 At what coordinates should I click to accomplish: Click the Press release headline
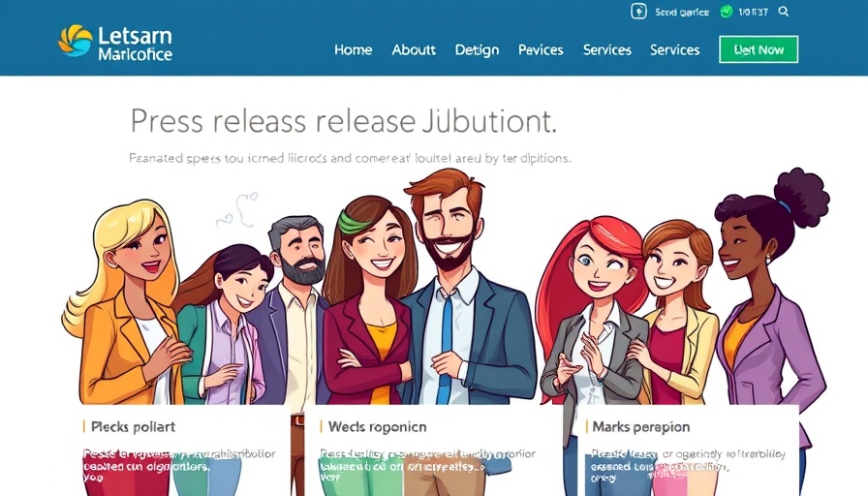point(343,121)
